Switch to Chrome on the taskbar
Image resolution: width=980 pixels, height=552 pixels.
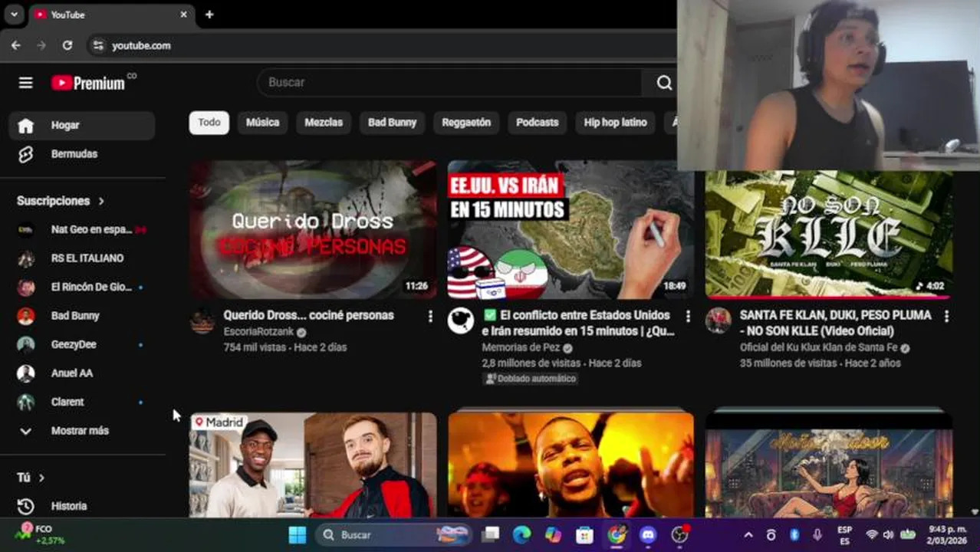(617, 535)
